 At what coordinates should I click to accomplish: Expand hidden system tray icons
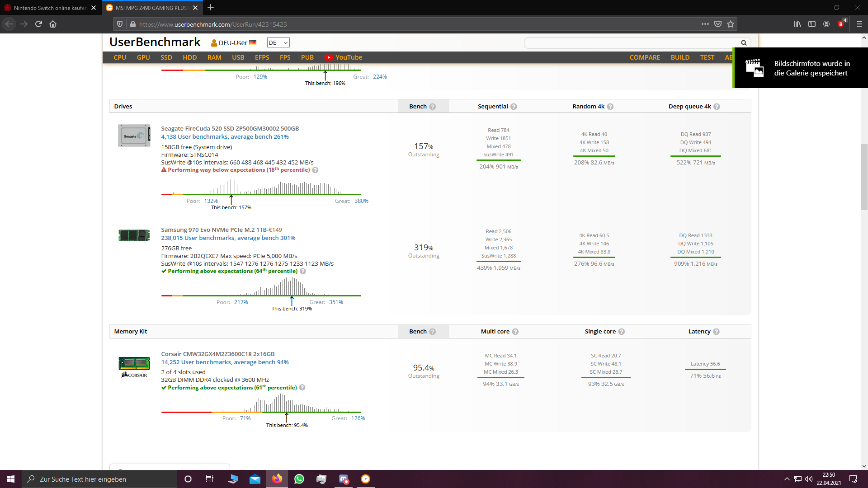(x=787, y=479)
